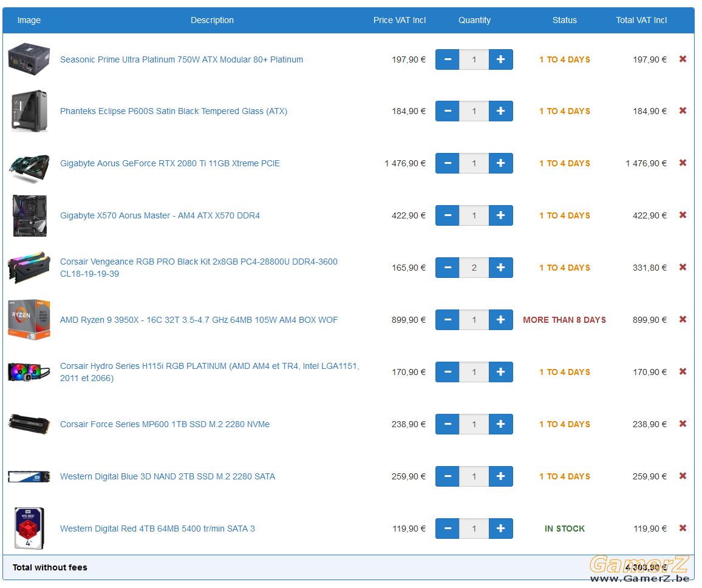Remove the Gigabyte X570 Aorus Master item
The image size is (702, 588).
(683, 215)
